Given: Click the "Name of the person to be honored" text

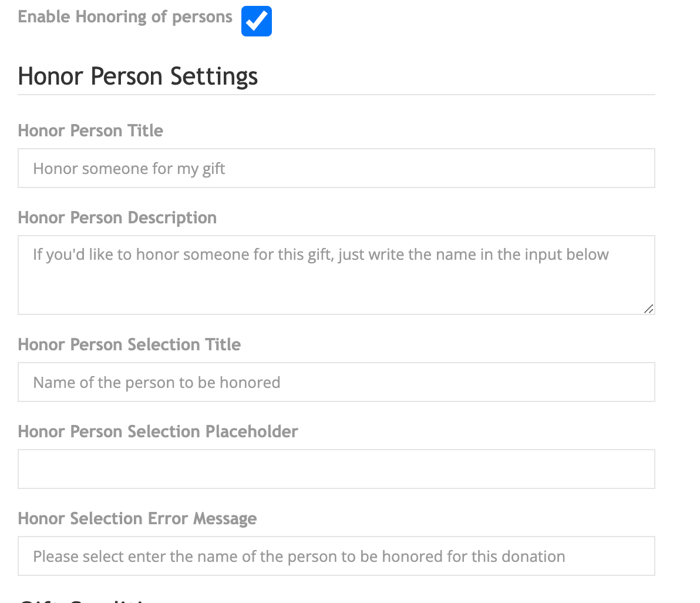Looking at the screenshot, I should pos(157,383).
